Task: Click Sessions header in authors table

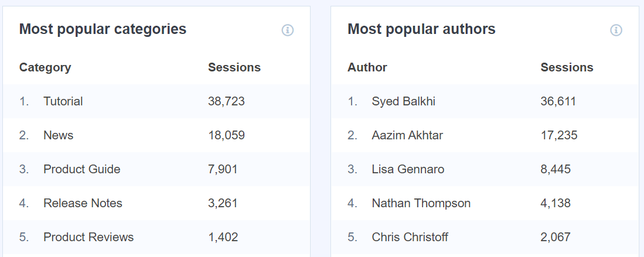Action: (x=567, y=67)
